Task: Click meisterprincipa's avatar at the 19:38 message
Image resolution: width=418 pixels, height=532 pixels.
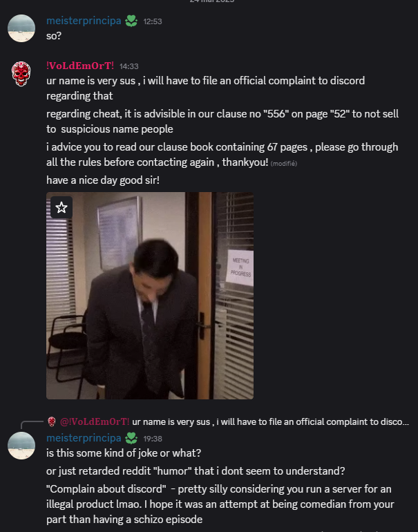Action: pyautogui.click(x=21, y=446)
